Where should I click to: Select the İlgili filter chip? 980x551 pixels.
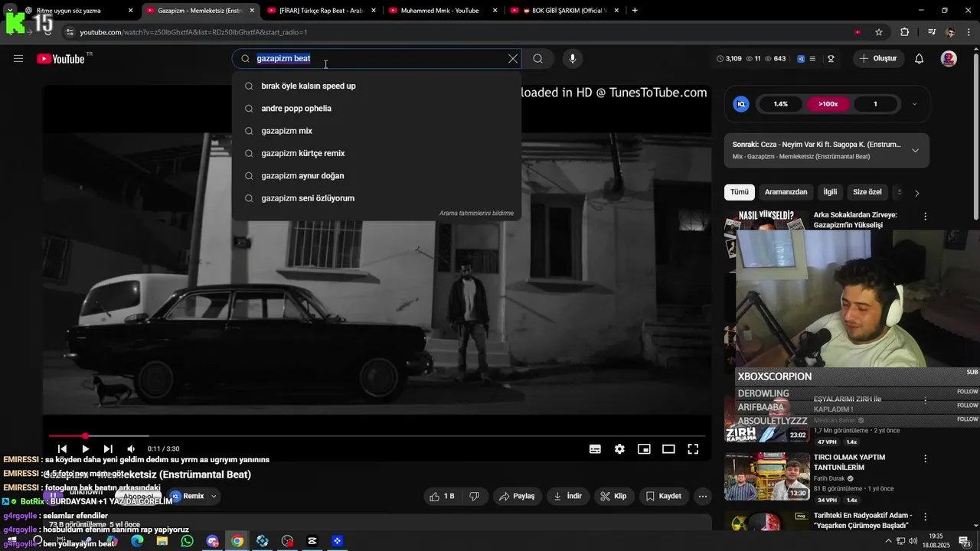click(x=830, y=192)
